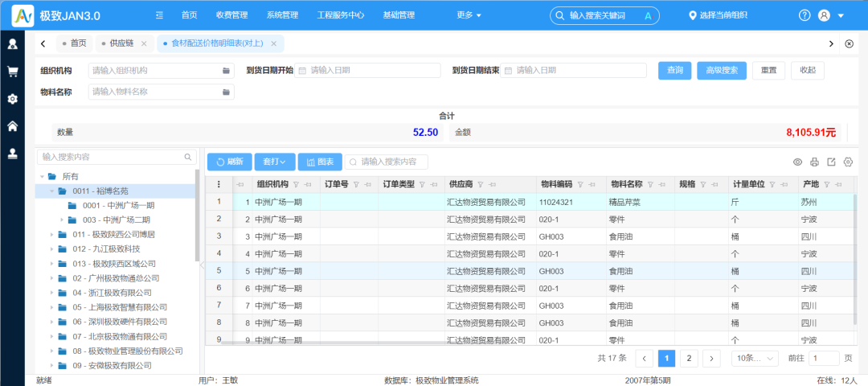Screen dimensions: 868x386
Task: Click the folder icon in 组织机构 field
Action: click(226, 71)
